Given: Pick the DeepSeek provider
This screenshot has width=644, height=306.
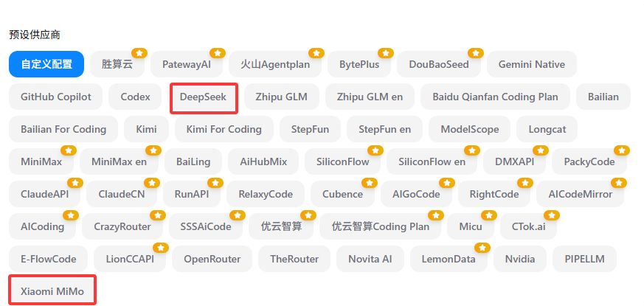Looking at the screenshot, I should point(203,97).
